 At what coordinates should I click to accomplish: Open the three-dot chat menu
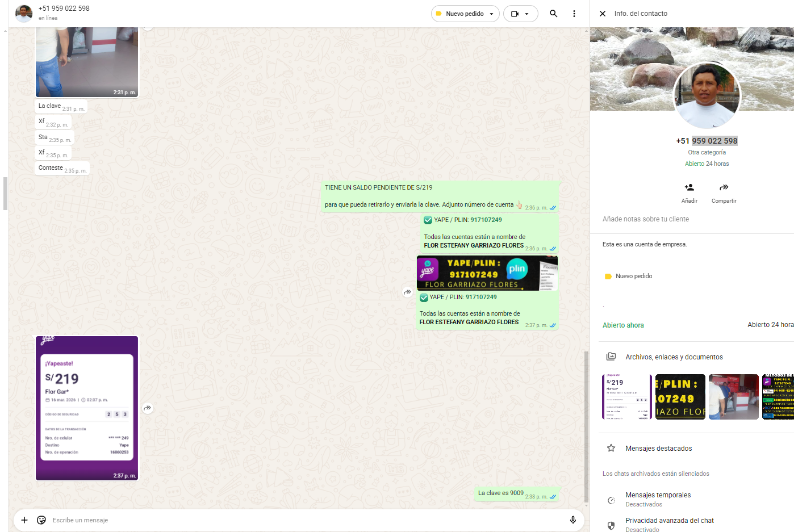click(574, 14)
